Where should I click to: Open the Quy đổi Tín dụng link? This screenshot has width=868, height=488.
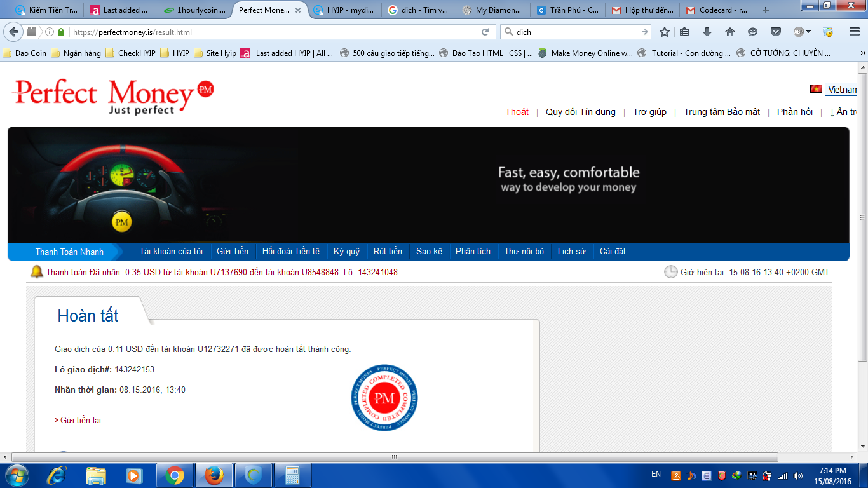581,112
